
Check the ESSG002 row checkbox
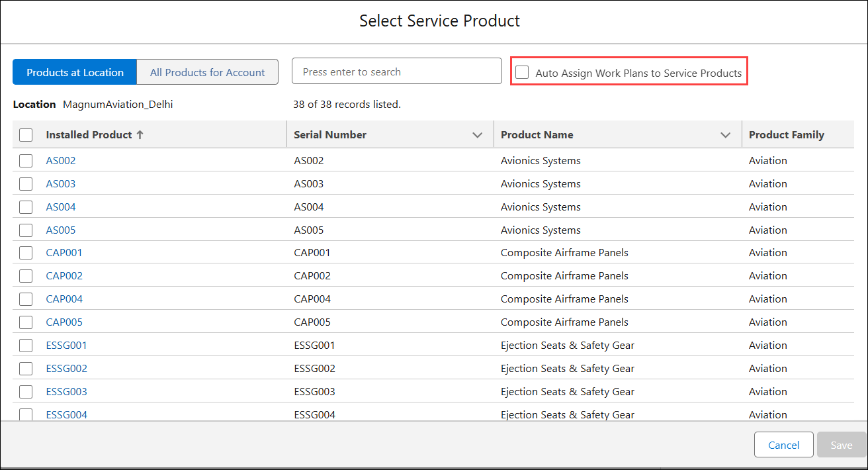tap(26, 369)
